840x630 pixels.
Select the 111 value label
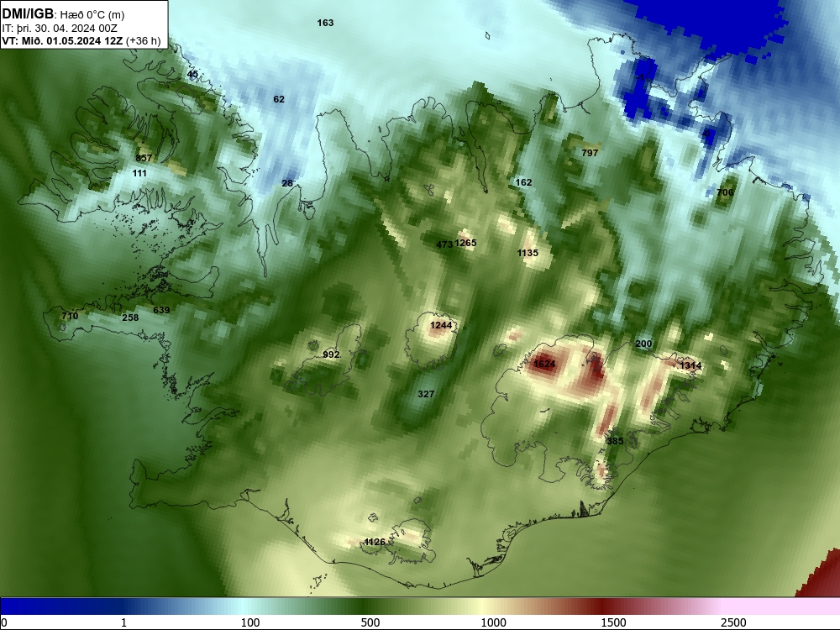139,173
